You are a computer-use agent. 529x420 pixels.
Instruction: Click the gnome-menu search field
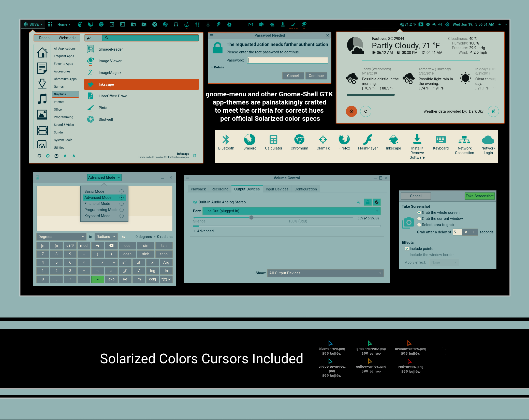coord(150,38)
